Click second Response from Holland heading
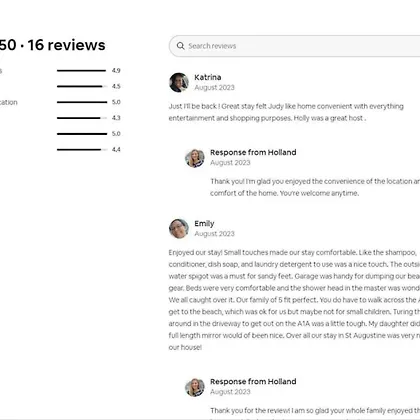Image resolution: width=420 pixels, height=420 pixels. point(253,381)
